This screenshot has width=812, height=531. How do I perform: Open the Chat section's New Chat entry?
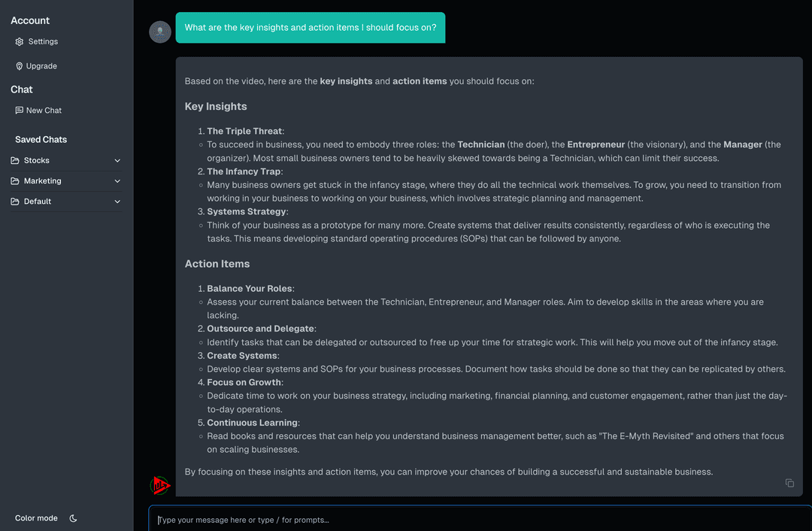tap(43, 110)
